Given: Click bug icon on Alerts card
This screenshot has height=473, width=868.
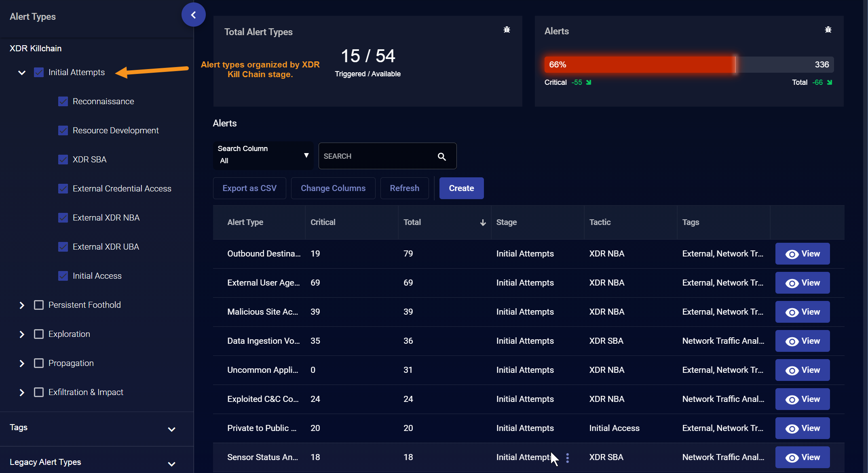Looking at the screenshot, I should coord(828,30).
